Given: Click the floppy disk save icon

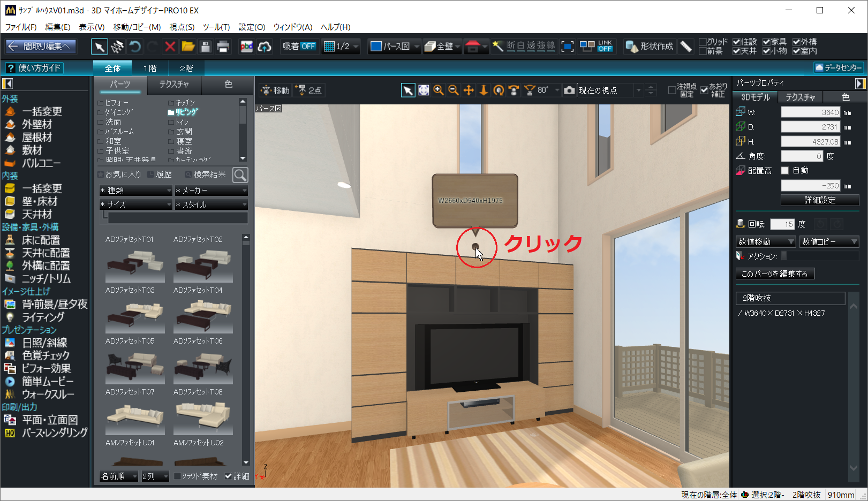Looking at the screenshot, I should [205, 47].
